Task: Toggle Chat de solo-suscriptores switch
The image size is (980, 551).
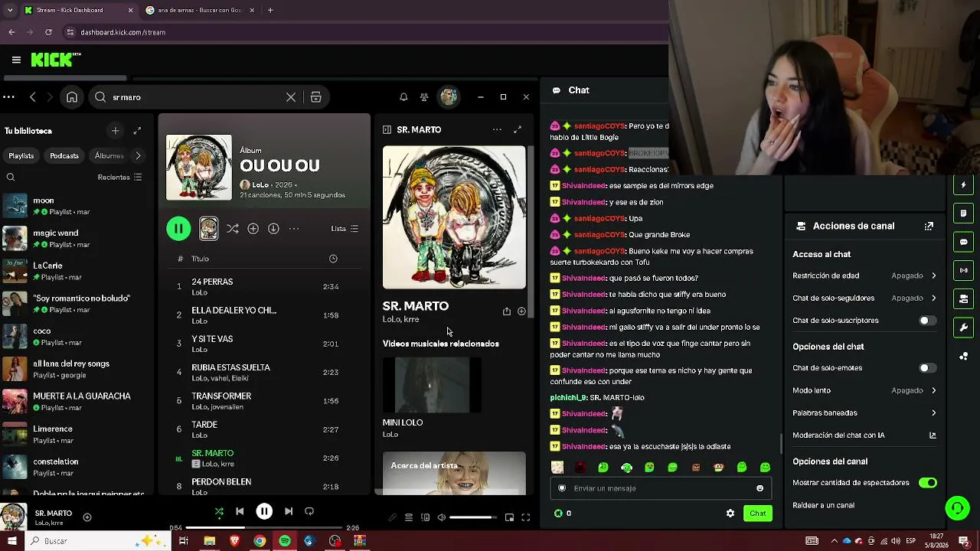Action: point(927,321)
